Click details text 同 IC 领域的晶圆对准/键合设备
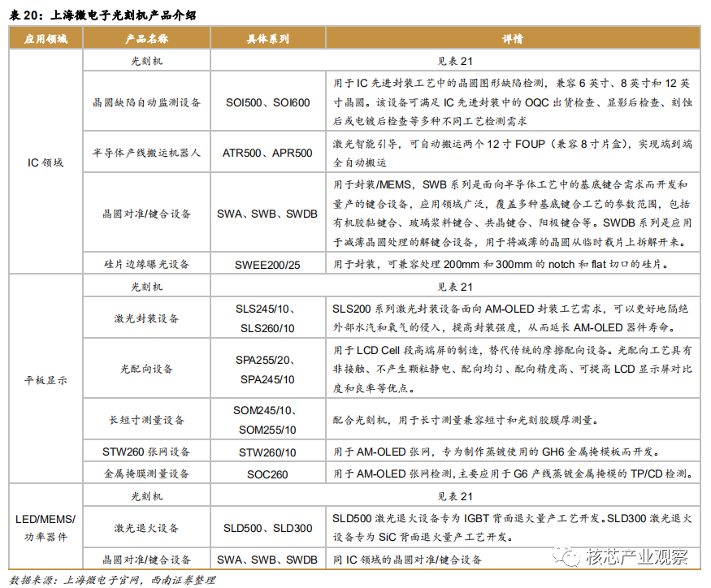 coord(407,560)
